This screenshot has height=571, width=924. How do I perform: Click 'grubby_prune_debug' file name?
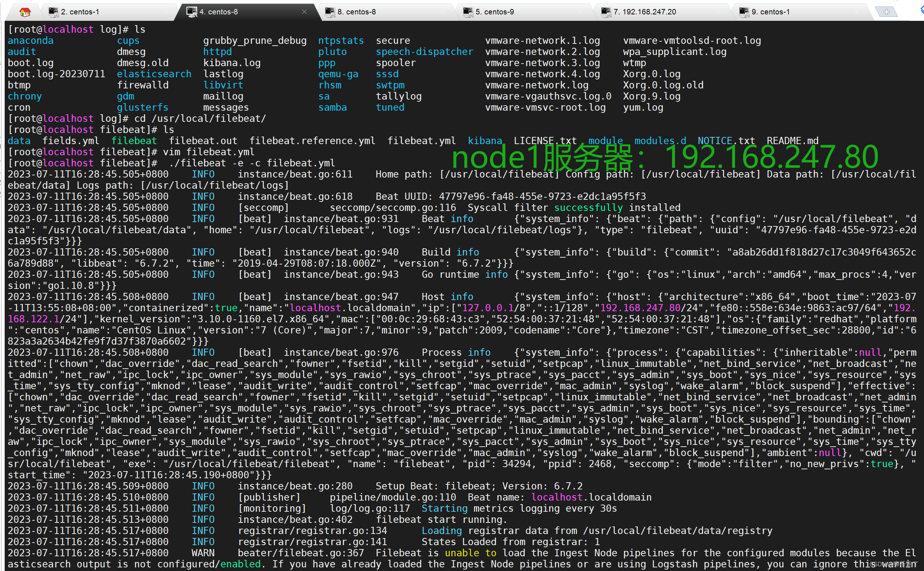click(255, 40)
